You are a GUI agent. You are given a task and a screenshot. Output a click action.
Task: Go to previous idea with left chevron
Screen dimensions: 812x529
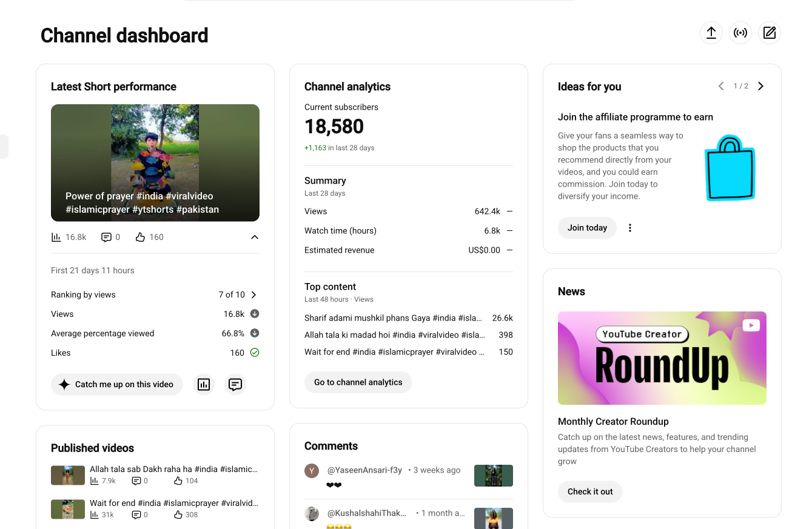pyautogui.click(x=721, y=86)
